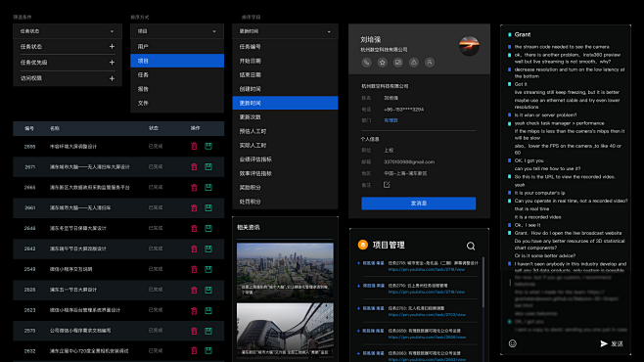The image size is (644, 362).
Task: Click trash icon for row 2642
Action: [x=194, y=249]
